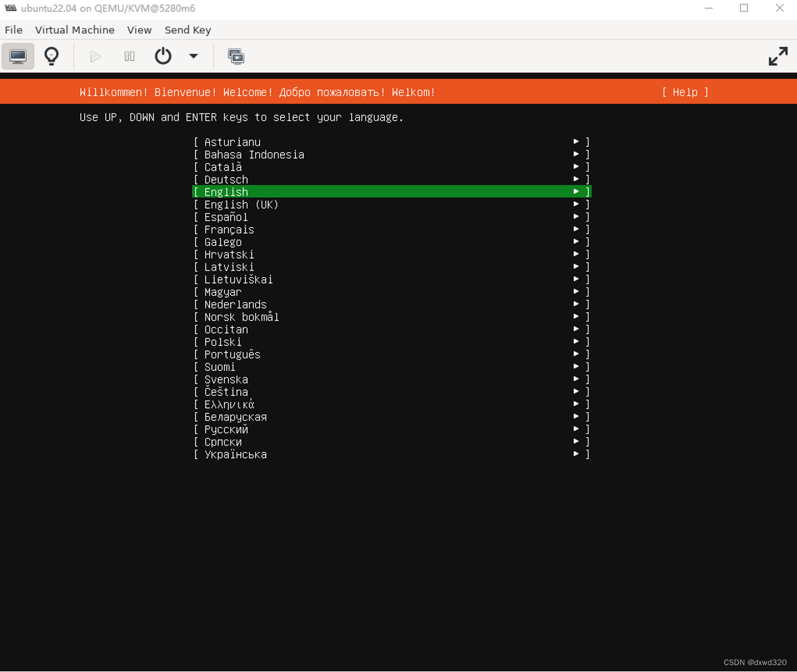Switch to VM details view via lightbulb icon
Screen dimensions: 797x672
(51, 56)
